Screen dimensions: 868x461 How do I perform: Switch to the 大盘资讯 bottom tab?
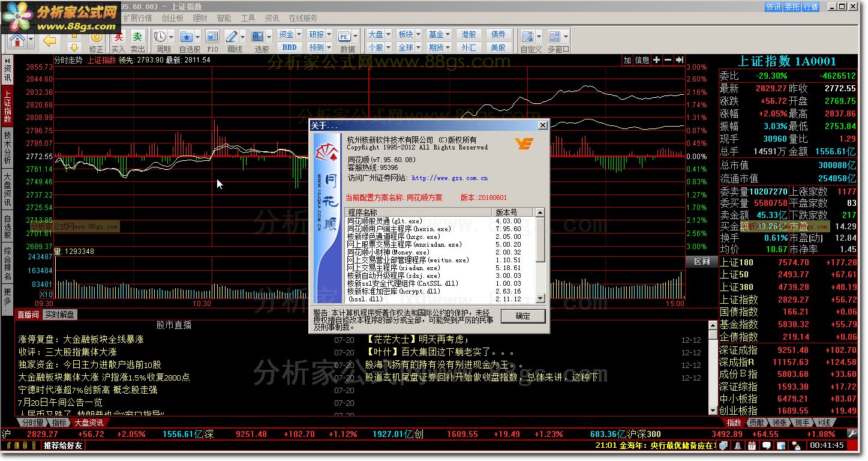click(x=89, y=423)
